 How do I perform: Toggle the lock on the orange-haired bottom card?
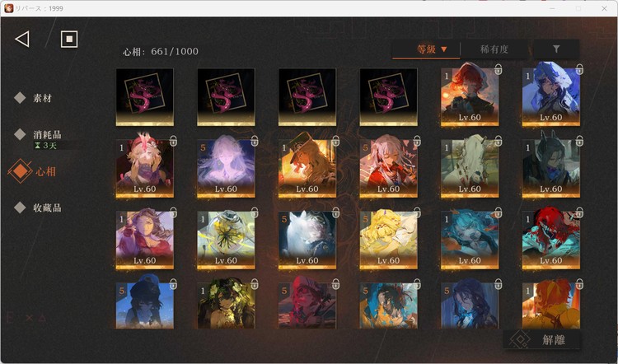(579, 284)
